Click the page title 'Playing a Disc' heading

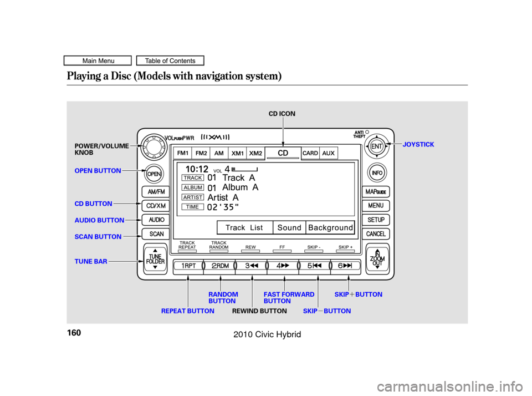coord(174,76)
